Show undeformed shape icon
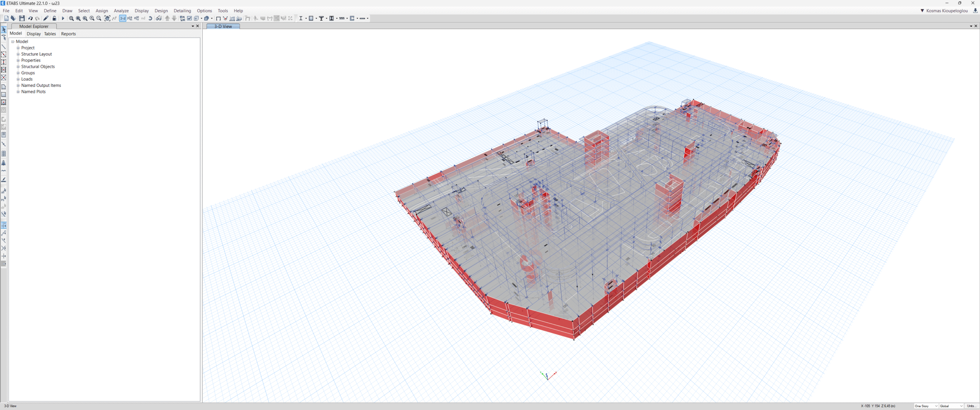 (218, 18)
